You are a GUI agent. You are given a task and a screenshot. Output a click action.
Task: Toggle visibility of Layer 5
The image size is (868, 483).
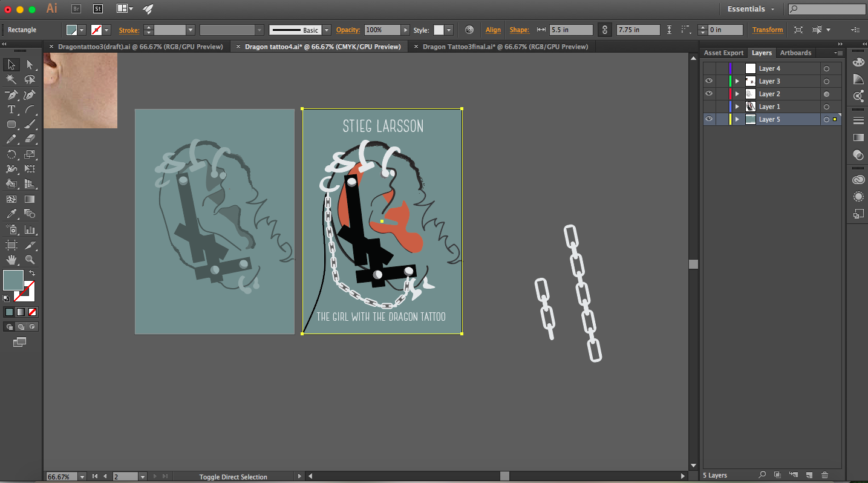(x=709, y=119)
